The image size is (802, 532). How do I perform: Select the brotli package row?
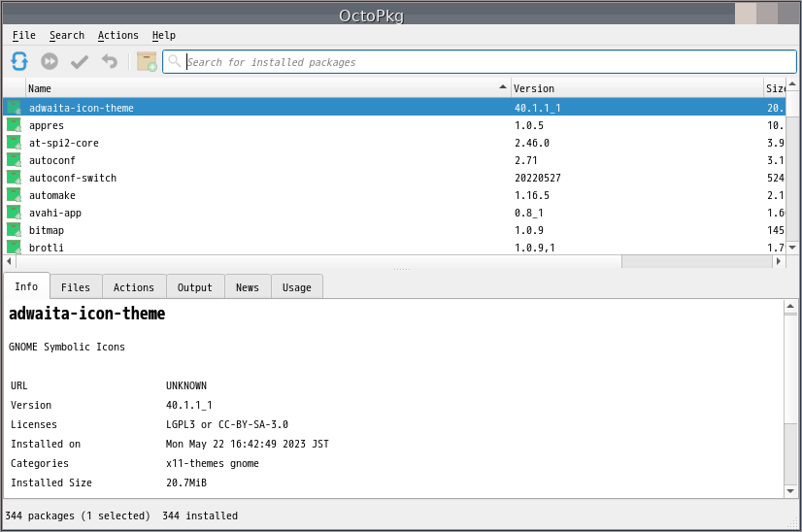click(394, 248)
